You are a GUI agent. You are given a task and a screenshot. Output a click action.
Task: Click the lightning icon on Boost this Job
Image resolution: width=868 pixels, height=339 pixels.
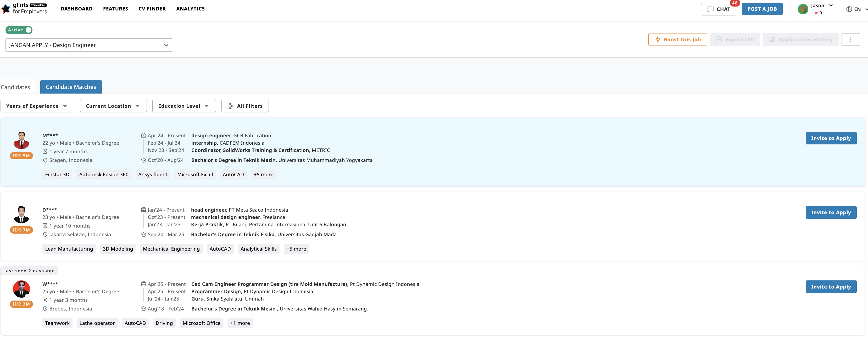click(x=657, y=39)
